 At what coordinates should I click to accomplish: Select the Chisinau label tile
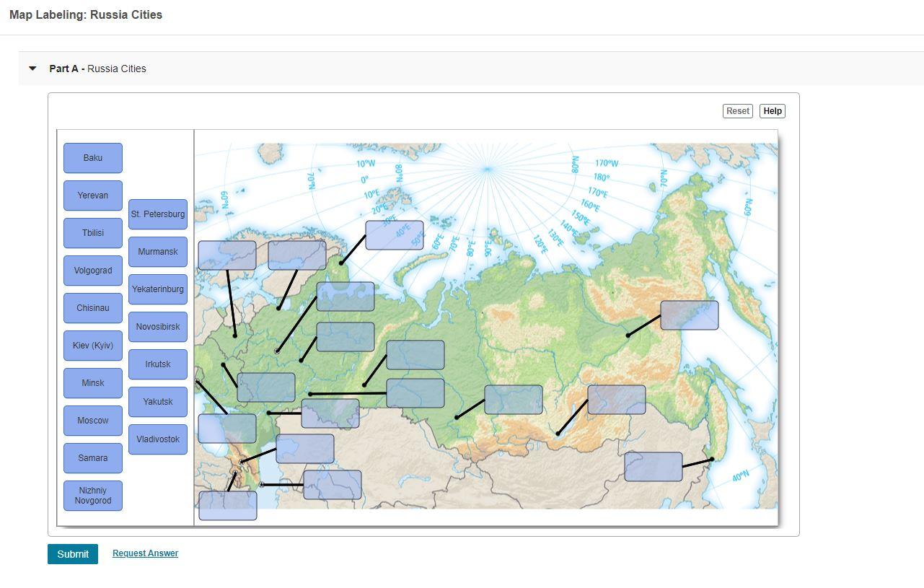93,308
